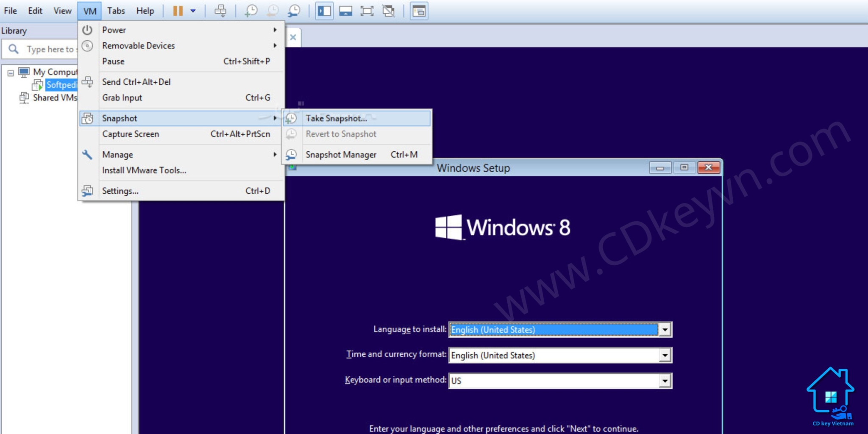Screen dimensions: 868x434
Task: Open the Help menu
Action: pos(145,11)
